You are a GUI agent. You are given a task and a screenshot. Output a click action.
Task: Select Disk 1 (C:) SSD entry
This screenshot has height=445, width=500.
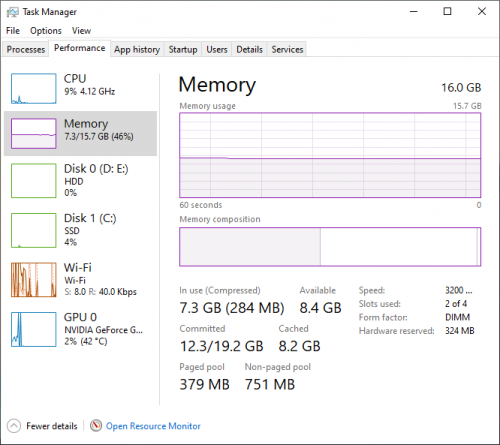pyautogui.click(x=80, y=230)
